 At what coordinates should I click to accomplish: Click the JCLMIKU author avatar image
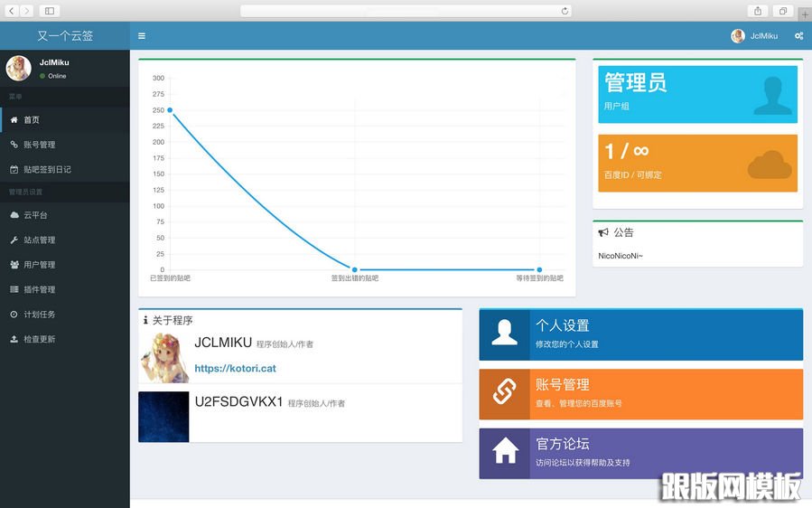(x=163, y=358)
